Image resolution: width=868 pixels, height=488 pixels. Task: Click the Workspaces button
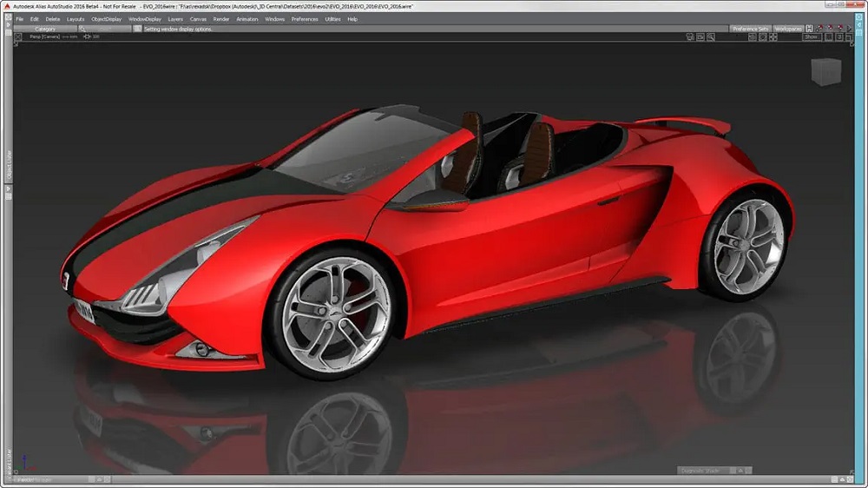788,29
